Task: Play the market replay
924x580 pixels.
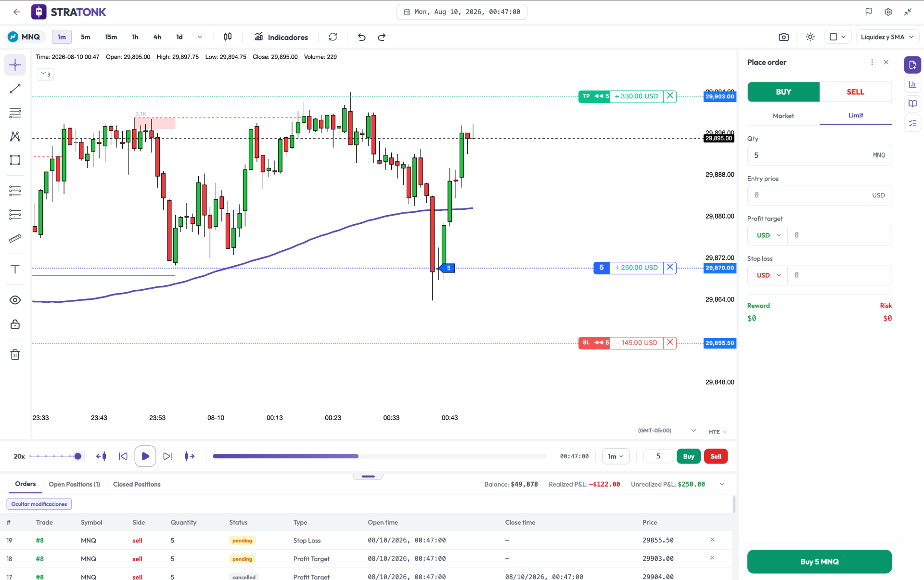Action: [x=145, y=456]
